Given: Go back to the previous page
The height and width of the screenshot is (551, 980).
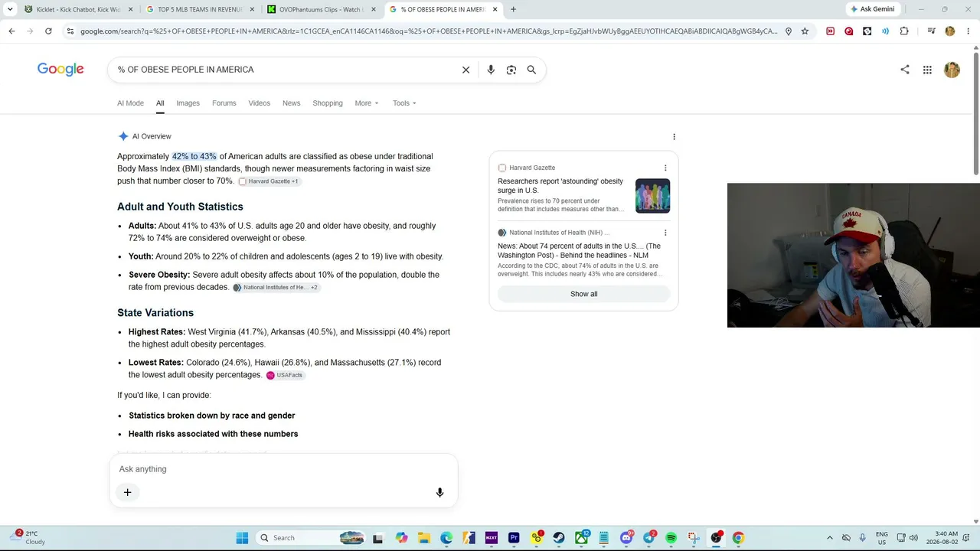Looking at the screenshot, I should click(x=11, y=31).
